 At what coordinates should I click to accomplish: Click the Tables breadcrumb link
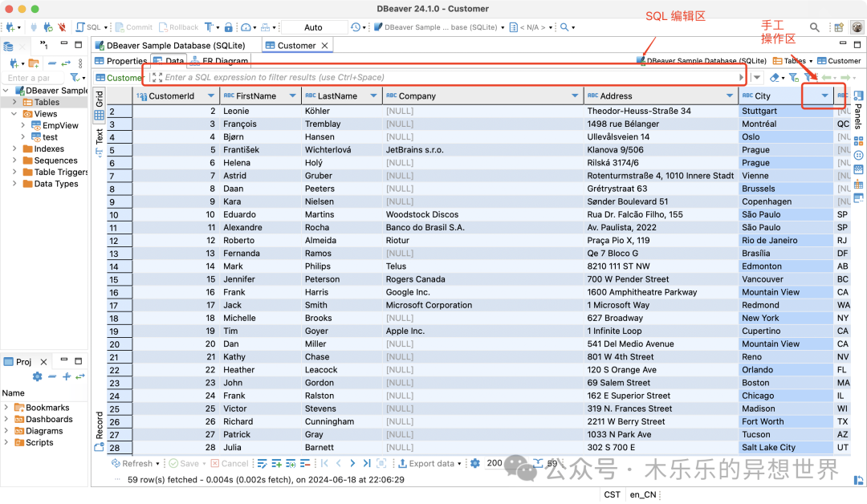click(794, 61)
